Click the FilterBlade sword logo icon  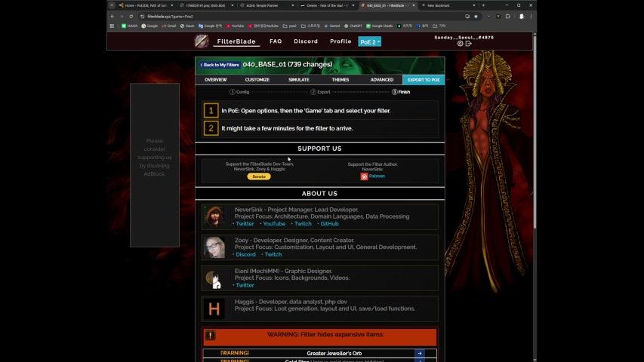202,41
